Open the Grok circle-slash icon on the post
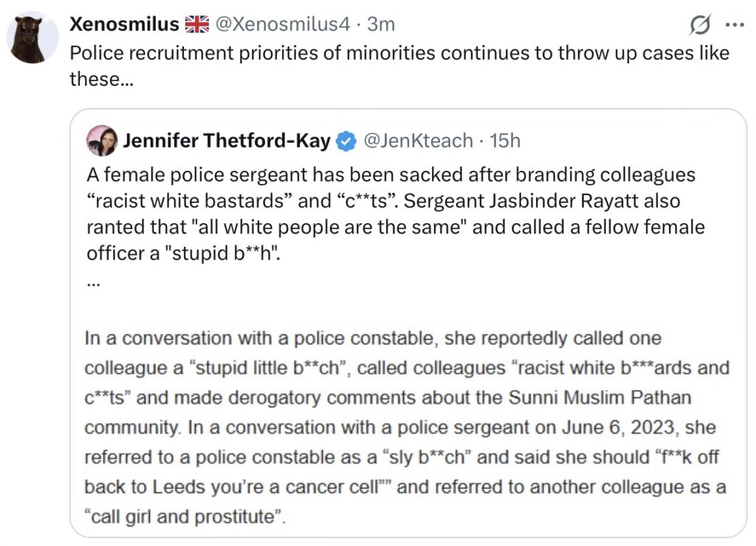 [699, 25]
